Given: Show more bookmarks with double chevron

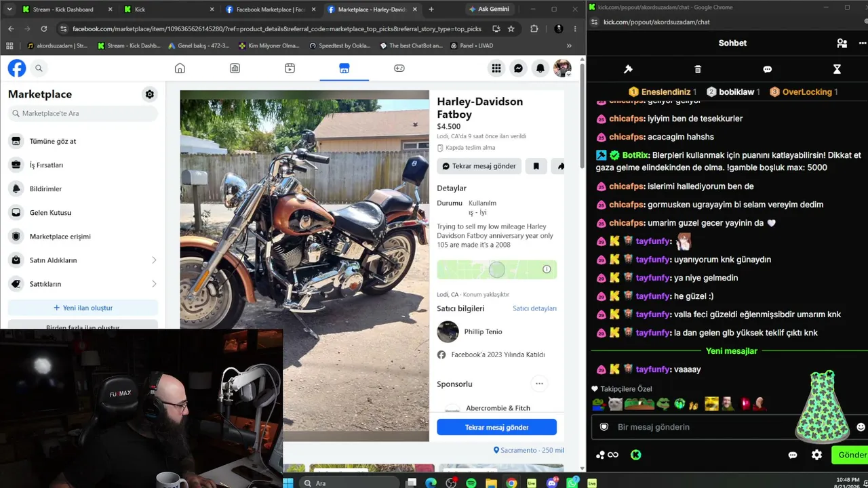Looking at the screenshot, I should (569, 45).
